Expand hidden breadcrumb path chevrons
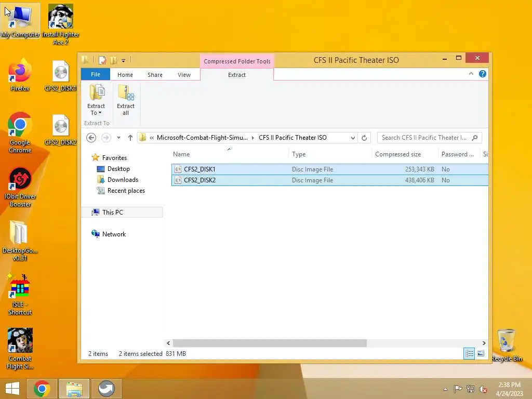This screenshot has width=532, height=399. click(x=152, y=138)
